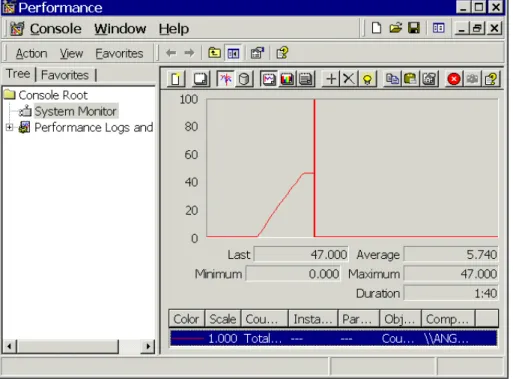Select the System Monitor tree node
Viewport: 513px width, 379px height.
pos(75,111)
